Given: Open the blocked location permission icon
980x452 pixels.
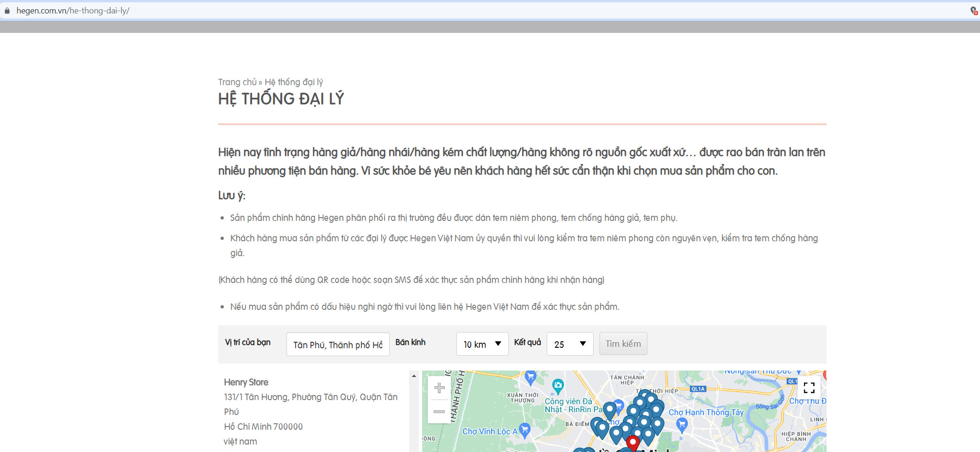Looking at the screenshot, I should (974, 11).
